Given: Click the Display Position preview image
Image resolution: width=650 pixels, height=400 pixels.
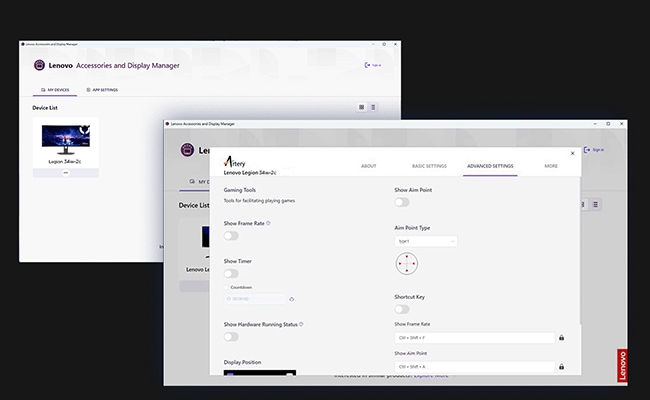Looking at the screenshot, I should coord(260,373).
